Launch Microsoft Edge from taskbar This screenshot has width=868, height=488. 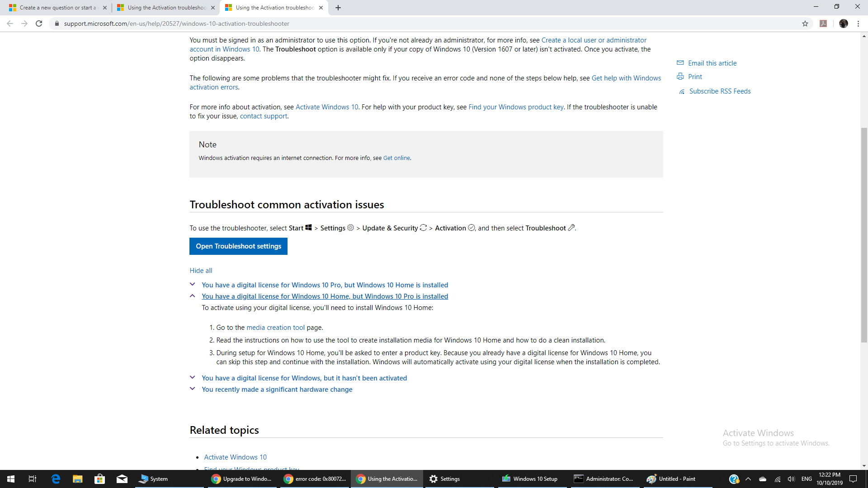coord(56,479)
